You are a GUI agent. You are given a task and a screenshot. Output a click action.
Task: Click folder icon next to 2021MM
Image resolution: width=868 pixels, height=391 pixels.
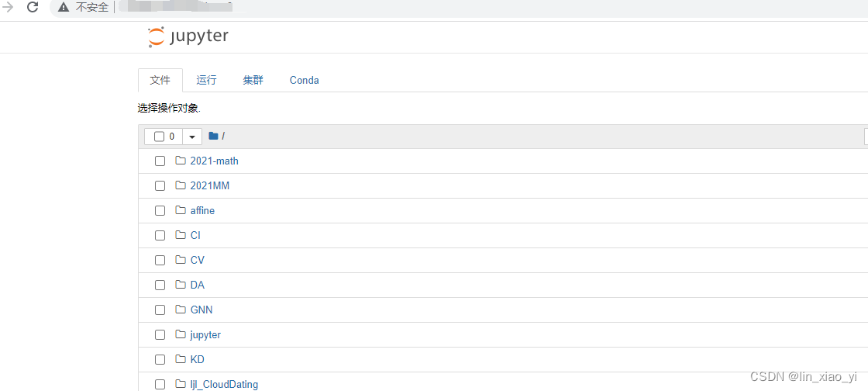181,185
